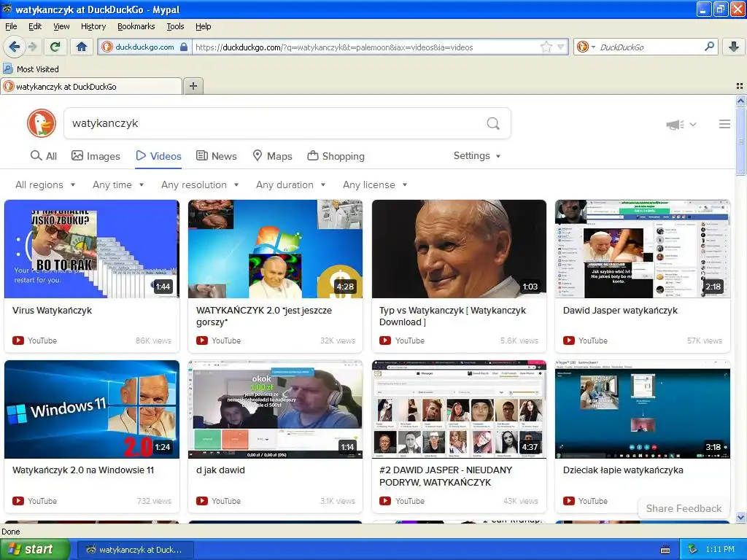This screenshot has height=560, width=747.
Task: Click the page scrollbar up arrow
Action: pos(740,101)
